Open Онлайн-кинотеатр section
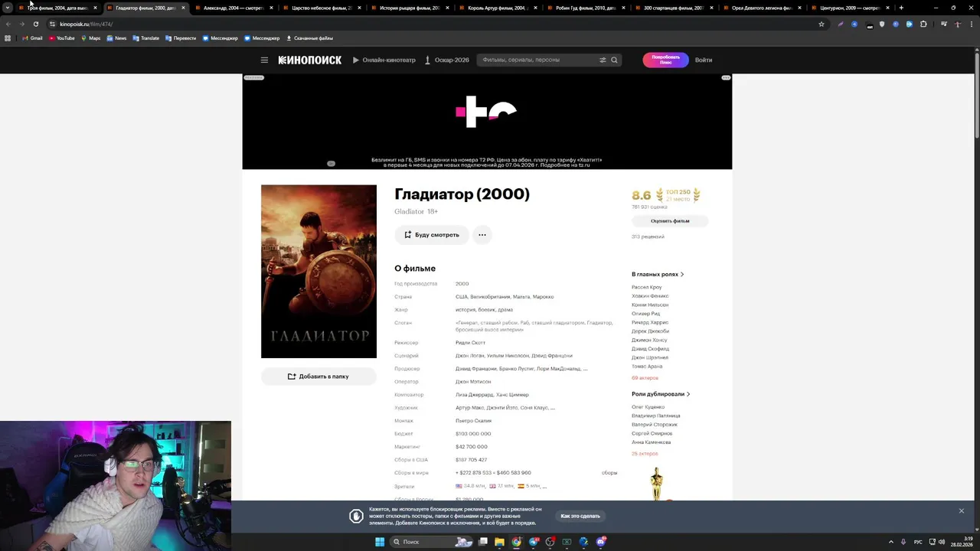Screen dimensions: 980x551 tap(384, 60)
